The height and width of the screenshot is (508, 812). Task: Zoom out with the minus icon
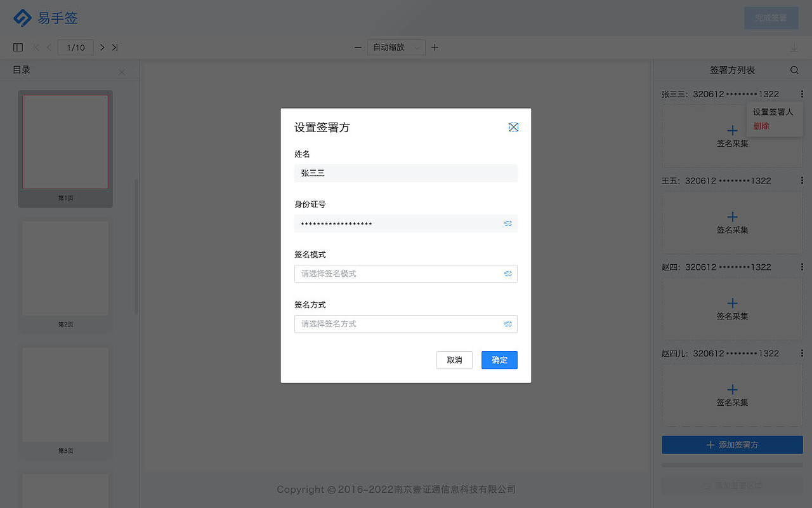click(x=358, y=47)
